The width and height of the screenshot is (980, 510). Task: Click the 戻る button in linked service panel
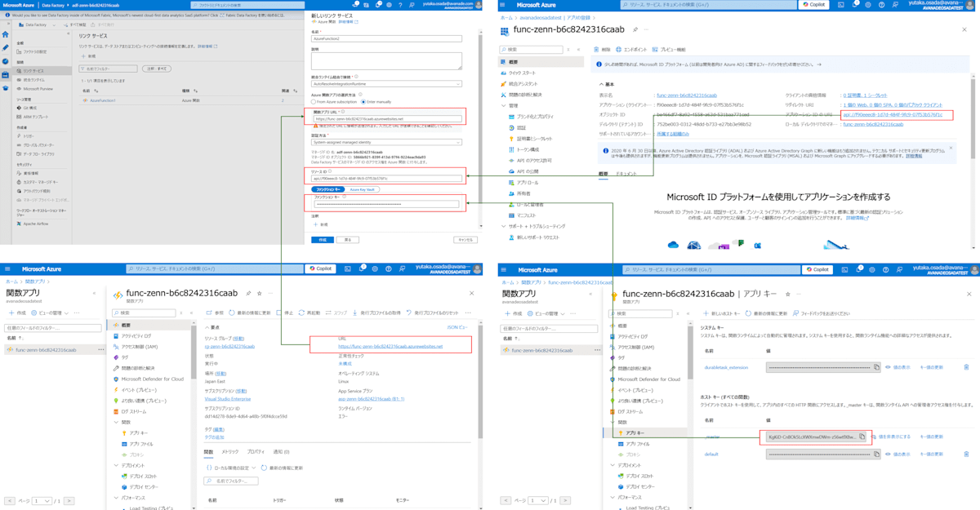(347, 240)
